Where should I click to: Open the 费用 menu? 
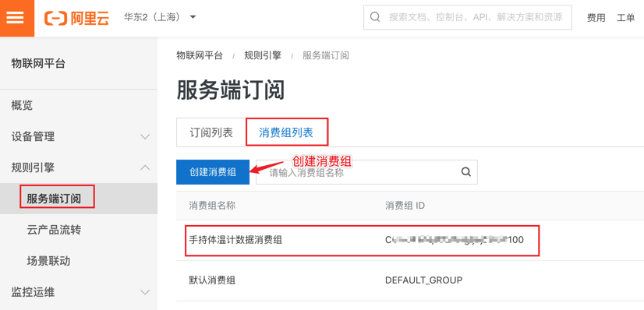pyautogui.click(x=596, y=18)
